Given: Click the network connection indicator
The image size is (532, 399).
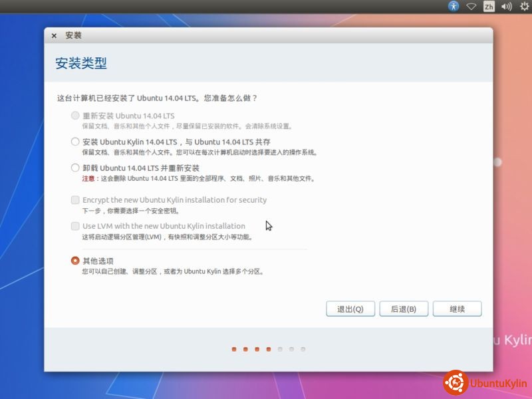Looking at the screenshot, I should coord(471,7).
